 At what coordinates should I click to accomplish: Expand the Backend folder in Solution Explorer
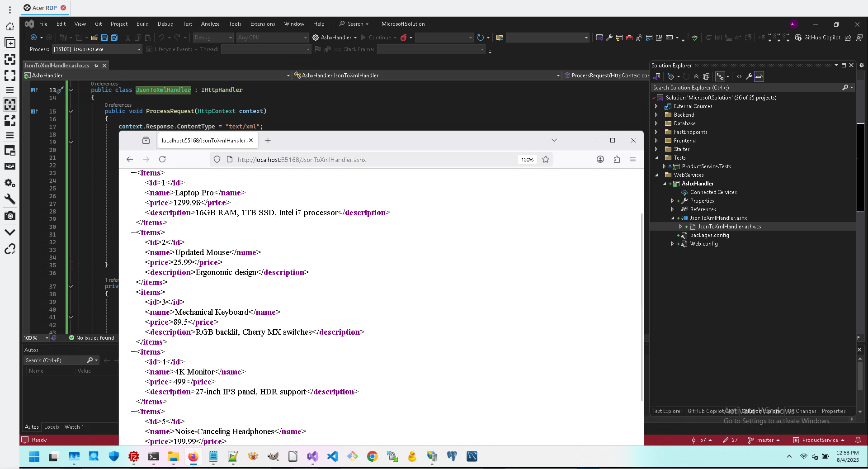tap(656, 115)
